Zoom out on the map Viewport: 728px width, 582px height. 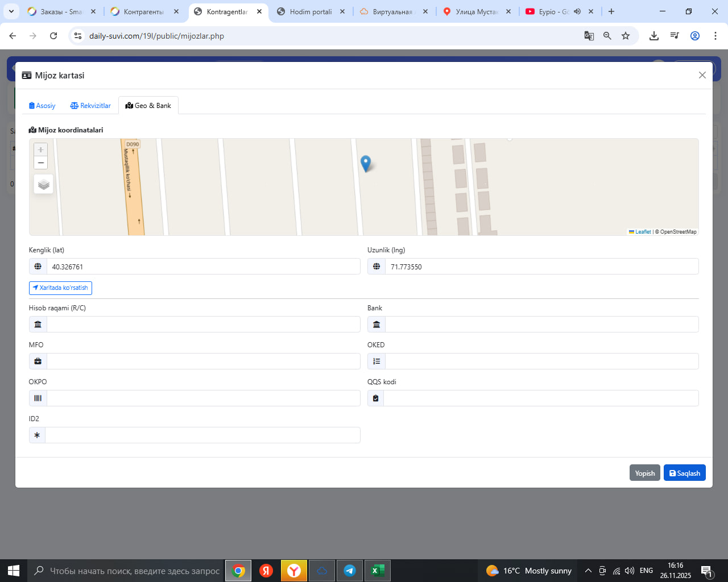click(40, 163)
